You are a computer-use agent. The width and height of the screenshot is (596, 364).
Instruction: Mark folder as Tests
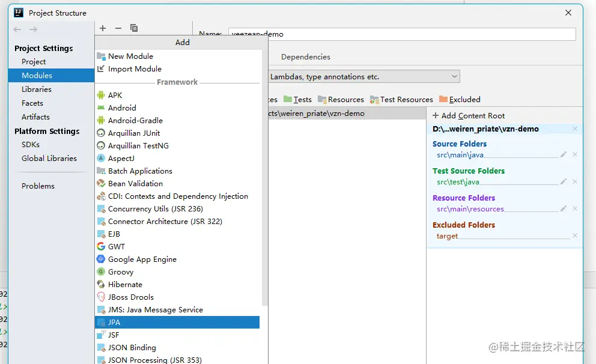(x=297, y=100)
